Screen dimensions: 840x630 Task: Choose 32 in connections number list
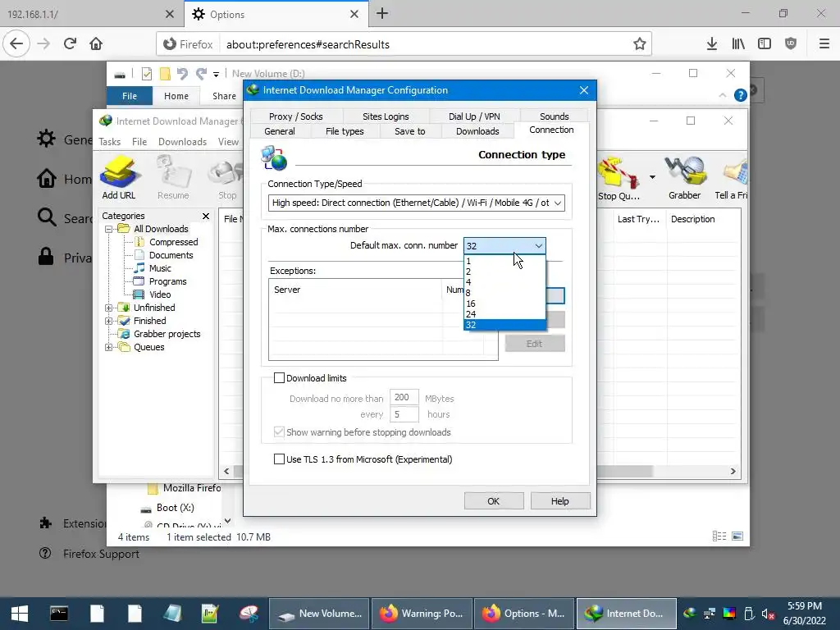pos(504,325)
